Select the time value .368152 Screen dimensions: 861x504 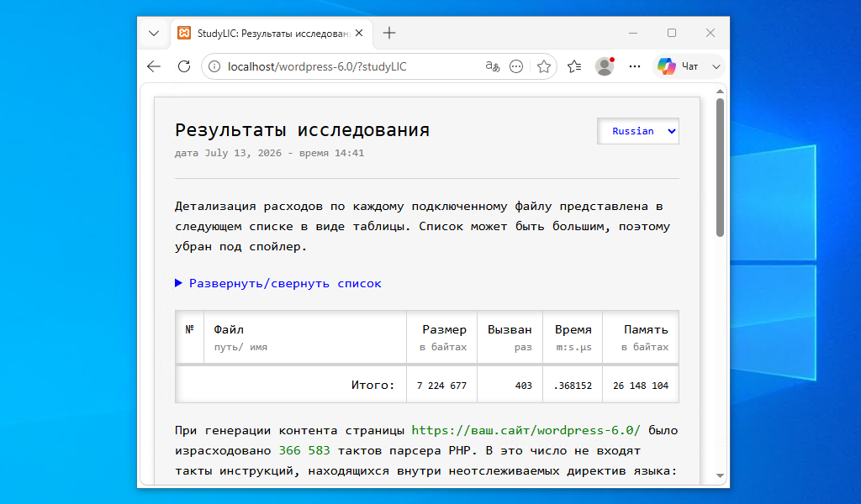(573, 386)
